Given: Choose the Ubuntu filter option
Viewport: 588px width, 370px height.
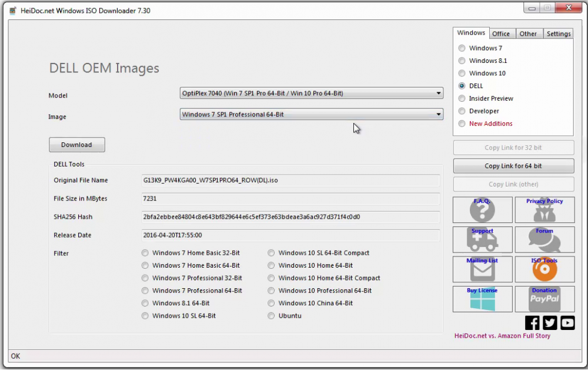Looking at the screenshot, I should [271, 316].
